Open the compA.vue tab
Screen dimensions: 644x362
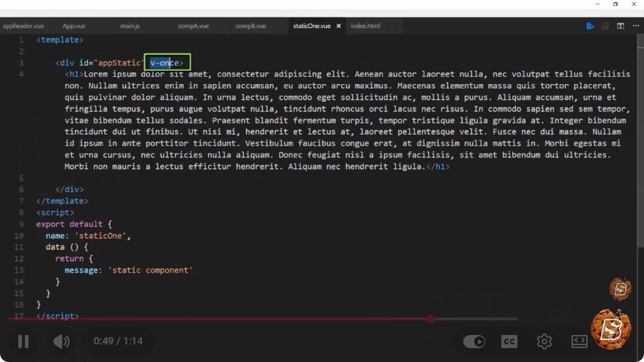(x=193, y=26)
